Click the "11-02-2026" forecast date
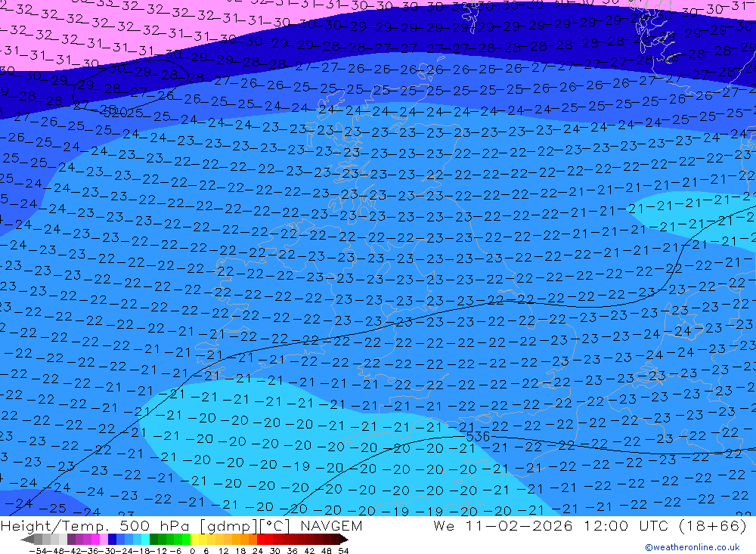756x554 pixels. (519, 525)
